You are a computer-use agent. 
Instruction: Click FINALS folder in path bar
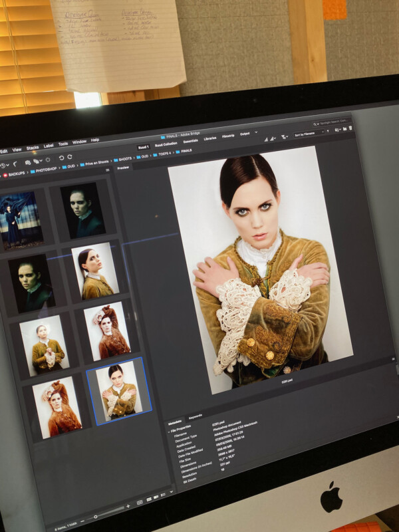tap(184, 152)
